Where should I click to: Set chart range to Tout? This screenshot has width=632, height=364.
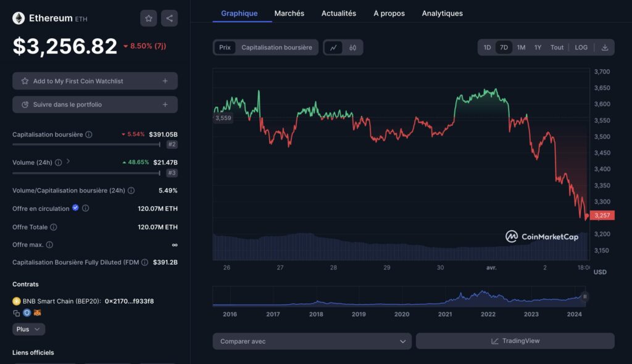[x=557, y=48]
